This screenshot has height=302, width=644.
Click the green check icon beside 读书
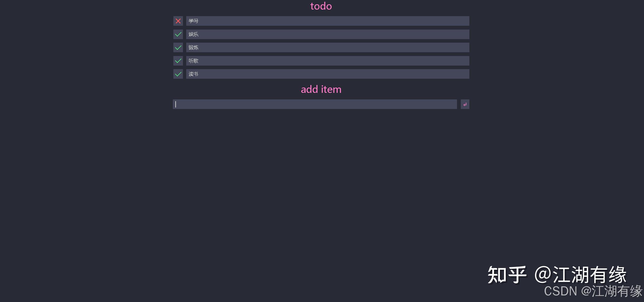coord(178,74)
